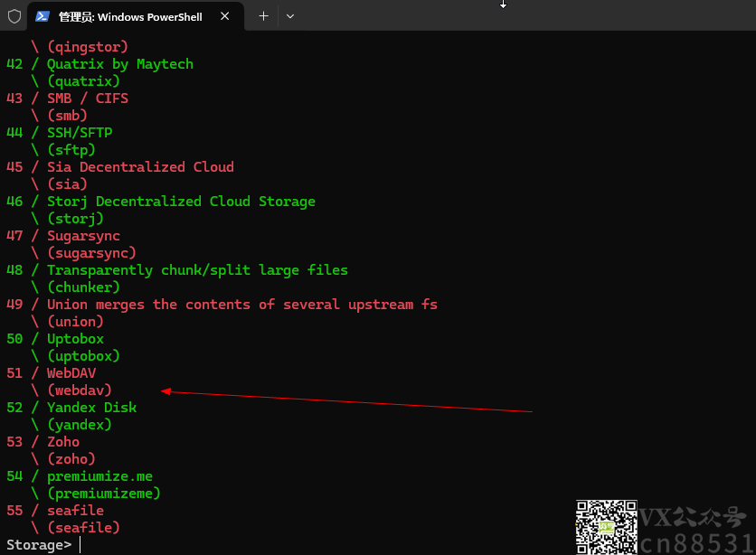Image resolution: width=756 pixels, height=555 pixels.
Task: Click the line '43 / SMB / CIFS'
Action: coord(68,99)
